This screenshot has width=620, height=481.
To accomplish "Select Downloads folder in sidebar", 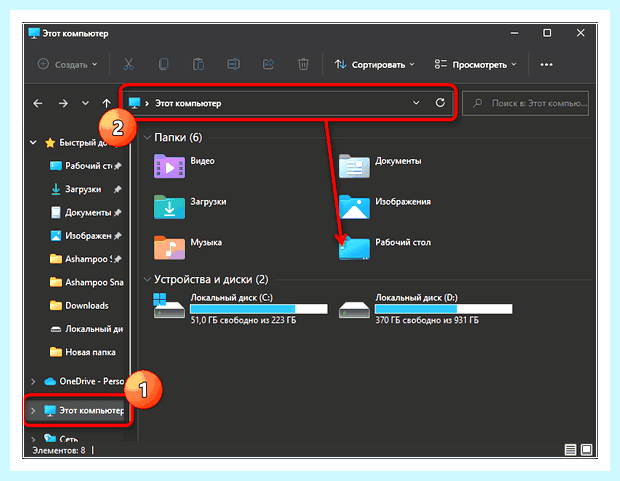I will coord(79,305).
